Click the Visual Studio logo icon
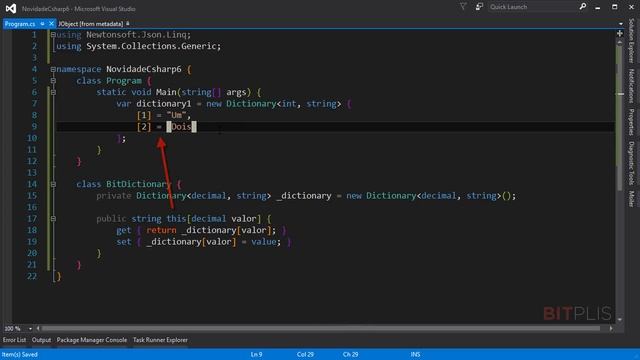Screen dimensions: 640x360 (11, 8)
